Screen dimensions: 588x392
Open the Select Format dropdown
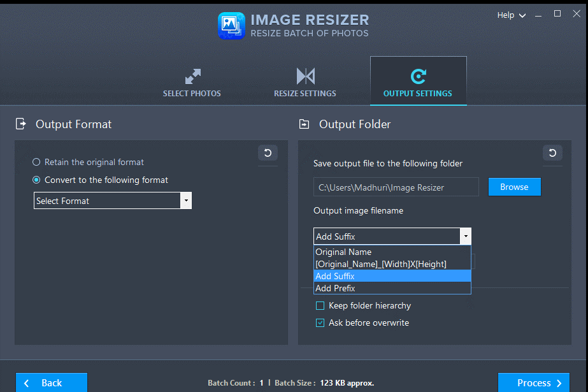click(185, 200)
